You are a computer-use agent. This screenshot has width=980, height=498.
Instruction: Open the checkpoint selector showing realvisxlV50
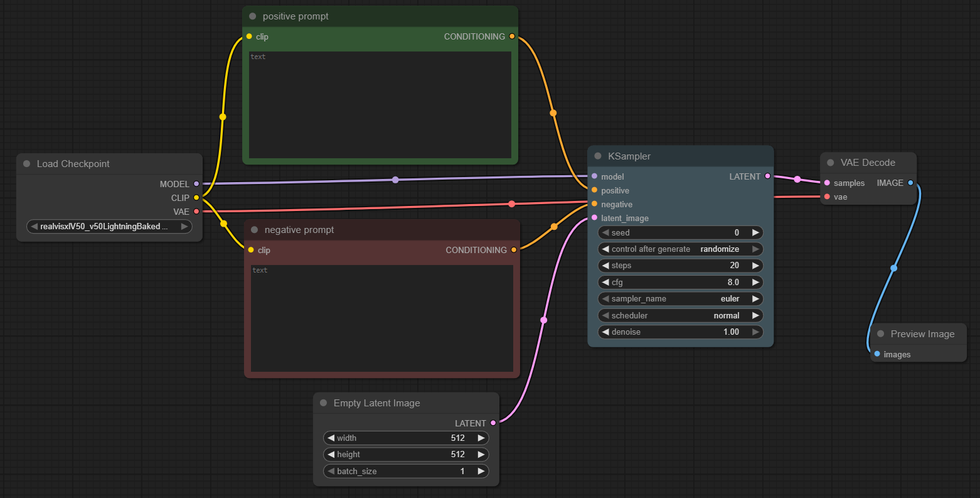[109, 227]
